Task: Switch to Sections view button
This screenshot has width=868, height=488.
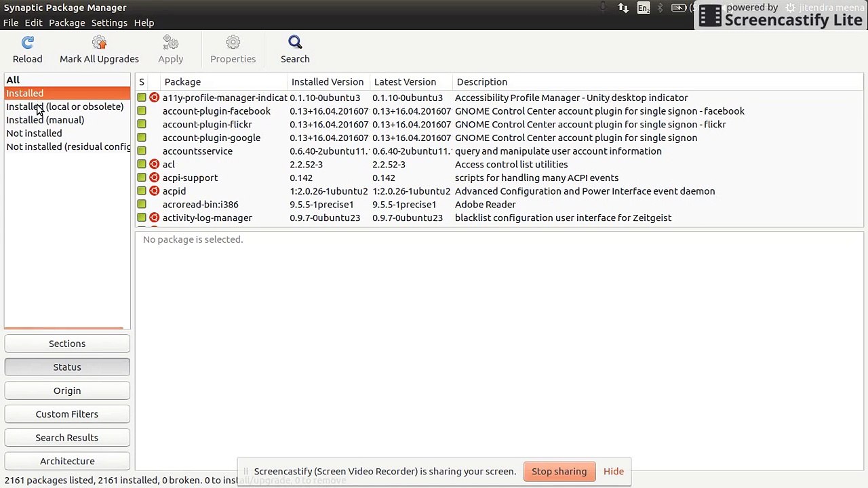Action: coord(67,344)
